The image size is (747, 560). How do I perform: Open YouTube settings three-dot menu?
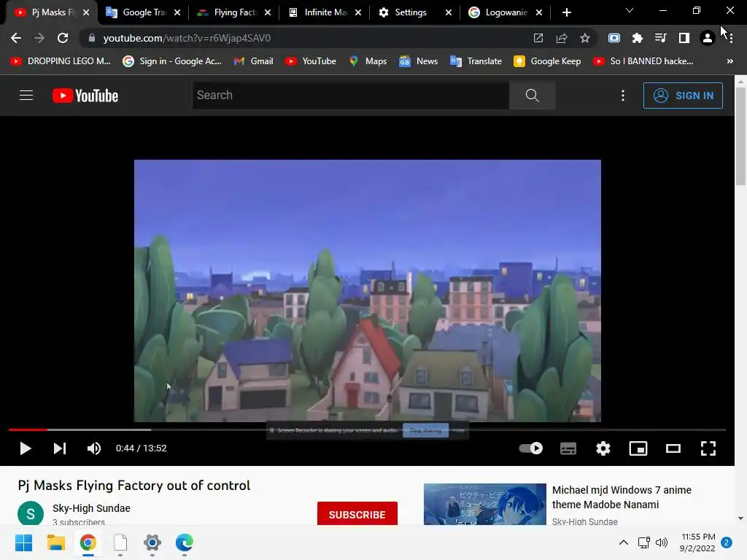(623, 96)
